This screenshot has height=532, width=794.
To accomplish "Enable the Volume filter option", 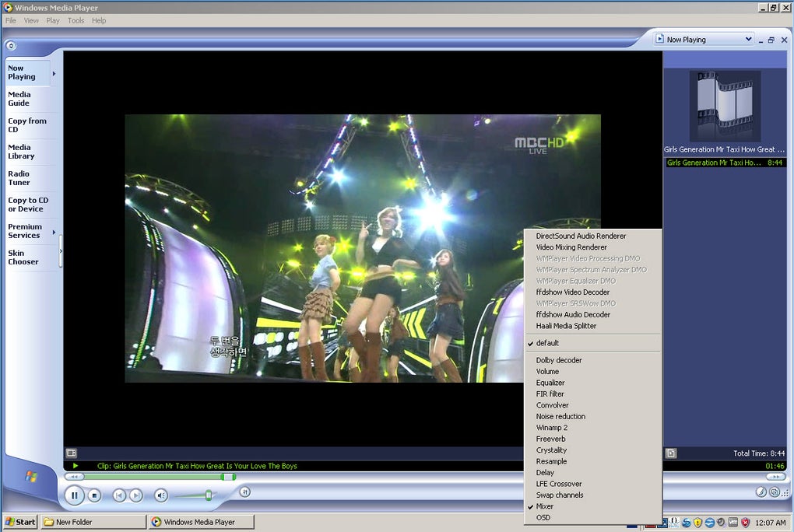I will [593, 372].
